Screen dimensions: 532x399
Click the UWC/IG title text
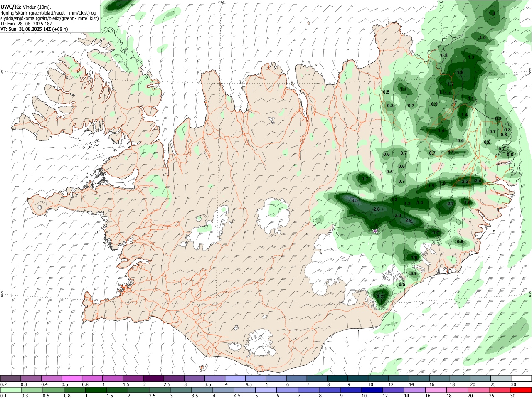10,7
